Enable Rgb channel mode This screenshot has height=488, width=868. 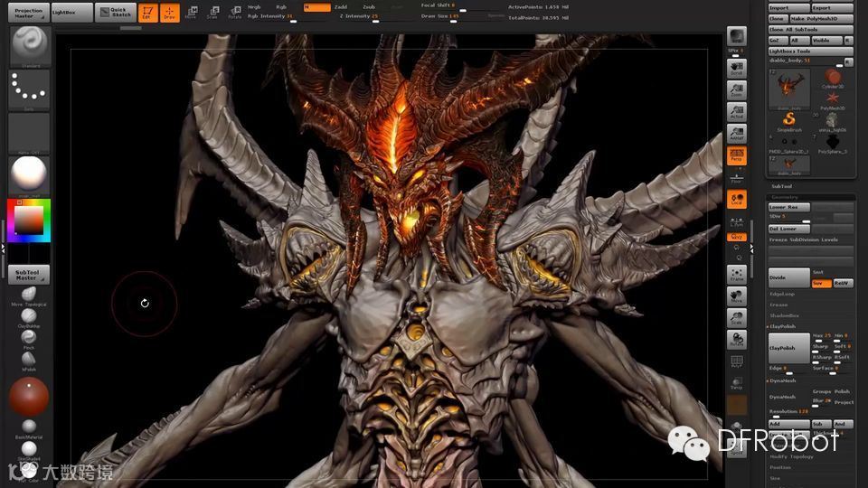(281, 7)
